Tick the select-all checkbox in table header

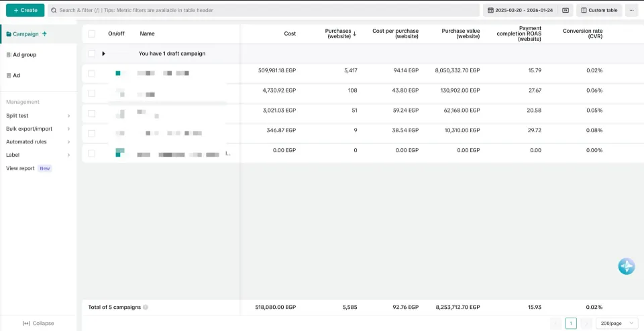[92, 34]
